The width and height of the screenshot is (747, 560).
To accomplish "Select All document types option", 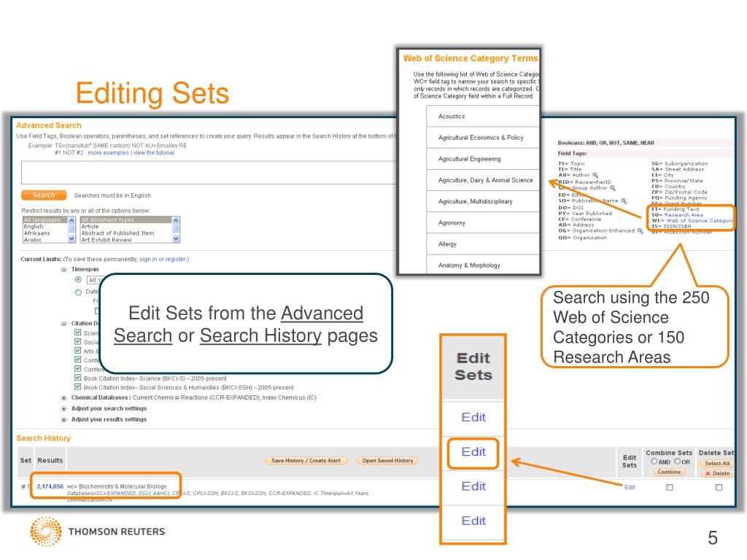I will [125, 220].
